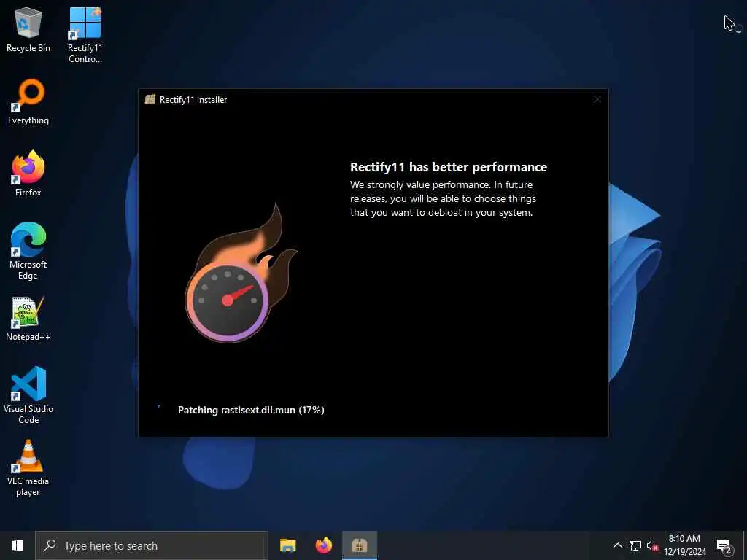Open the notification center icon
Image resolution: width=747 pixels, height=560 pixels.
click(724, 546)
